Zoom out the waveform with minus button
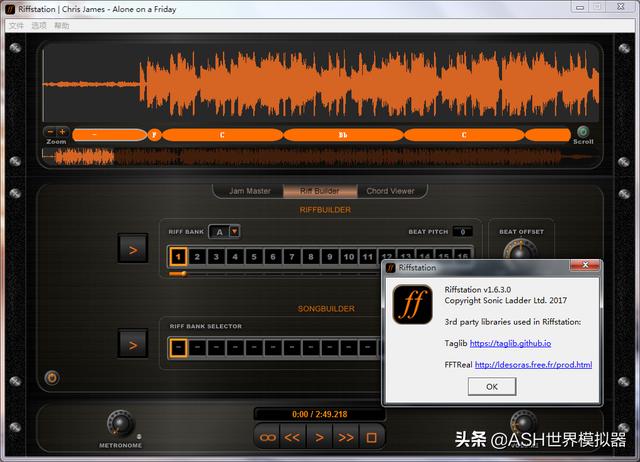This screenshot has height=462, width=640. (51, 132)
